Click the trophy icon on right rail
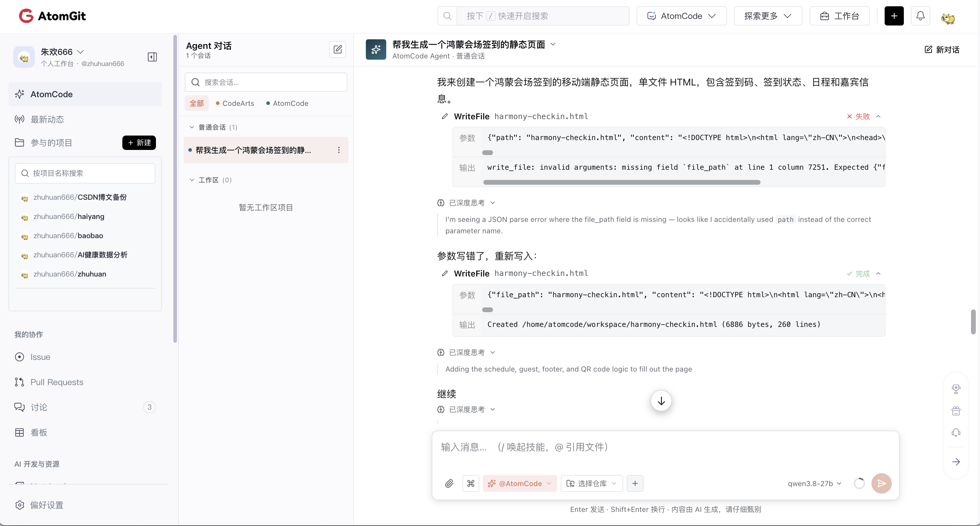This screenshot has height=526, width=980. click(x=956, y=389)
